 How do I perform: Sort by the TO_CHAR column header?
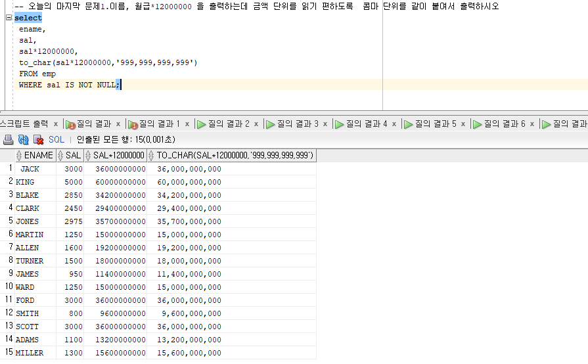pos(235,155)
